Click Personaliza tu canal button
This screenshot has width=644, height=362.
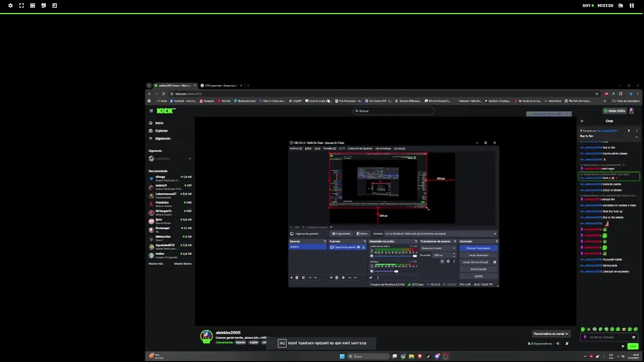[551, 333]
